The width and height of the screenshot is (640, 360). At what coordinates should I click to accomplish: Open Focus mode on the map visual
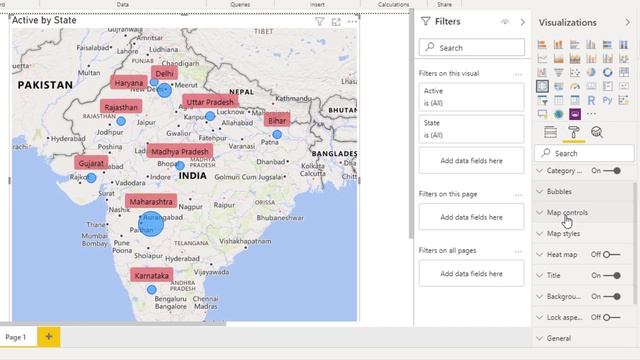pyautogui.click(x=336, y=22)
